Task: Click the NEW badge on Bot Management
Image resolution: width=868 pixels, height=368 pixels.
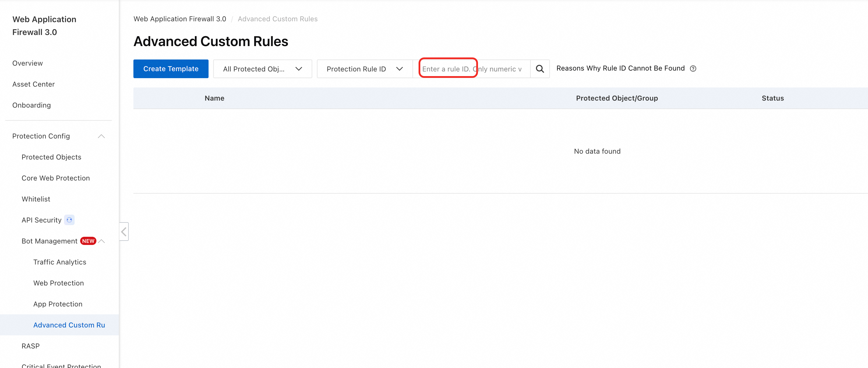Action: point(88,241)
